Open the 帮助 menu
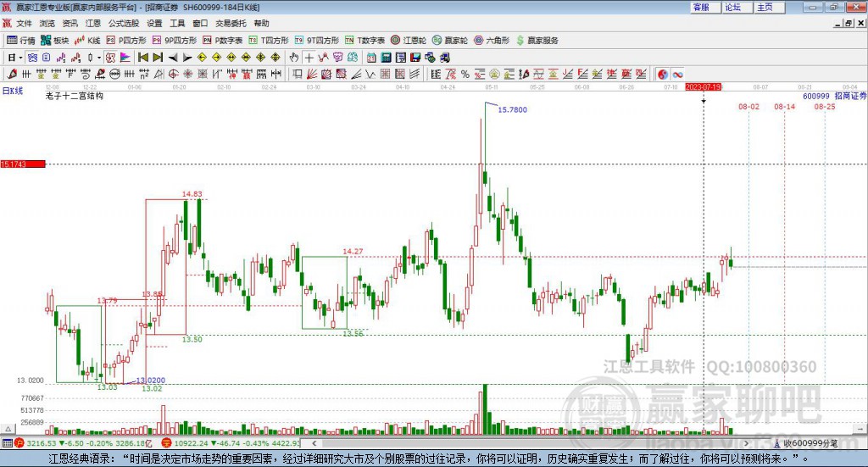The width and height of the screenshot is (868, 467). tap(261, 23)
